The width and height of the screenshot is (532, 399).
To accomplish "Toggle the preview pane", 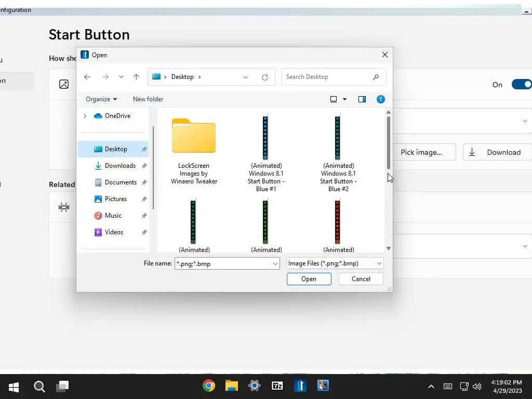I will tap(362, 99).
